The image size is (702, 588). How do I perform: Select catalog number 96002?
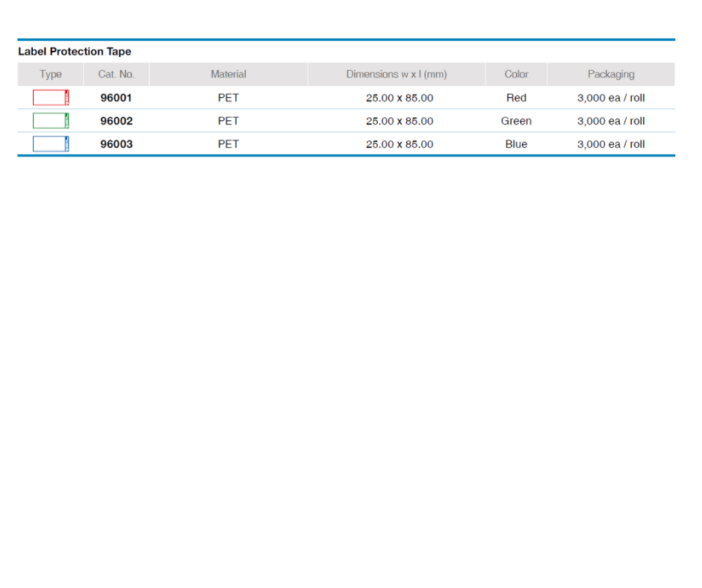(x=117, y=121)
